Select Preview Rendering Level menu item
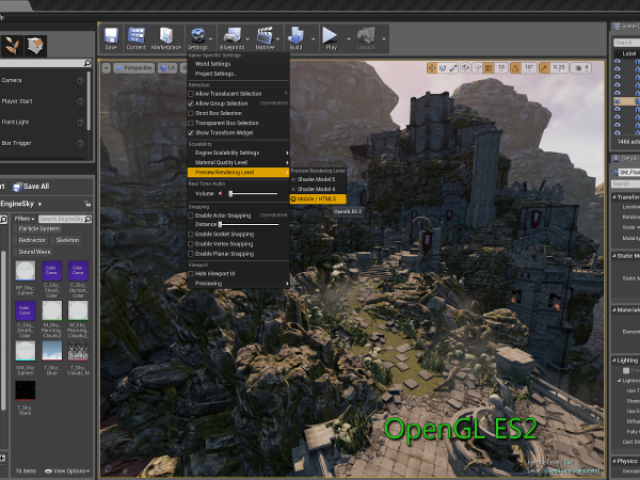Image resolution: width=640 pixels, height=480 pixels. point(238,172)
